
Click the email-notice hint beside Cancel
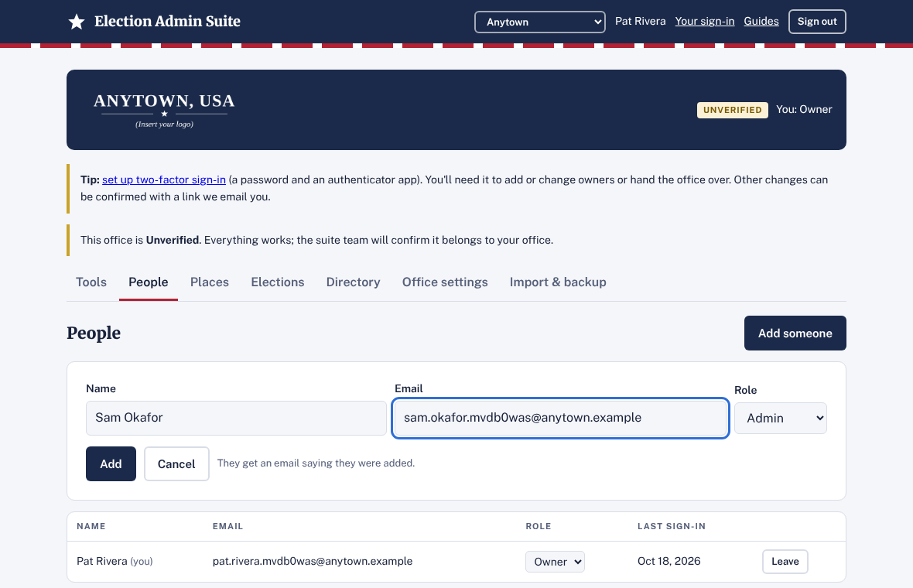coord(316,463)
